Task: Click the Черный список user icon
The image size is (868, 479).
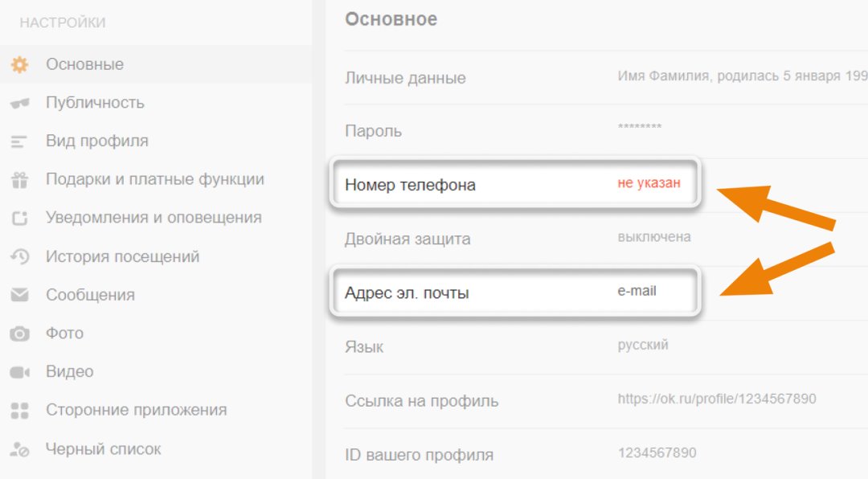Action: tap(19, 450)
